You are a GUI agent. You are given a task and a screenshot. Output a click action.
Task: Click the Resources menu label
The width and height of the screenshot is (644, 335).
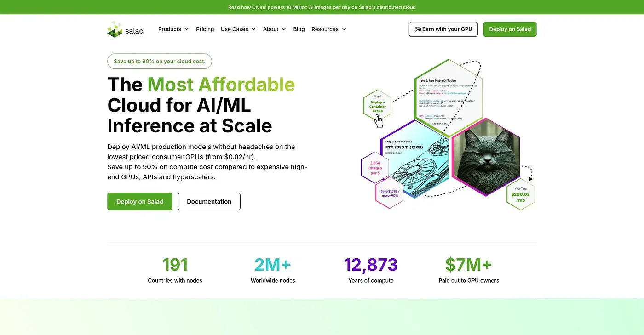tap(325, 29)
